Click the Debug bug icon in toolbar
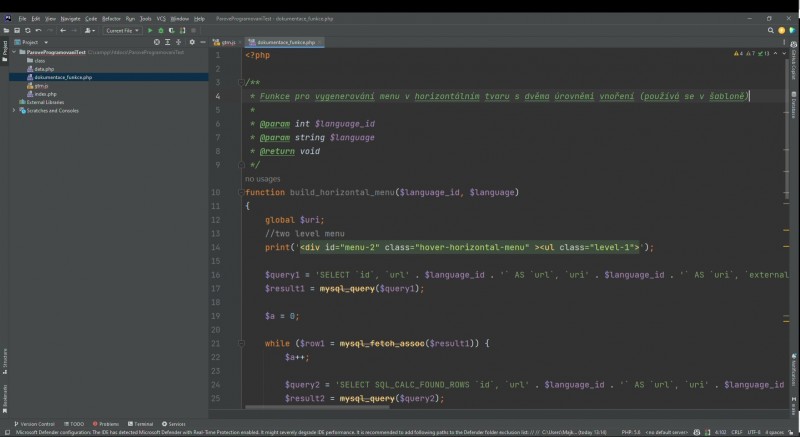The width and height of the screenshot is (800, 437). [x=160, y=31]
